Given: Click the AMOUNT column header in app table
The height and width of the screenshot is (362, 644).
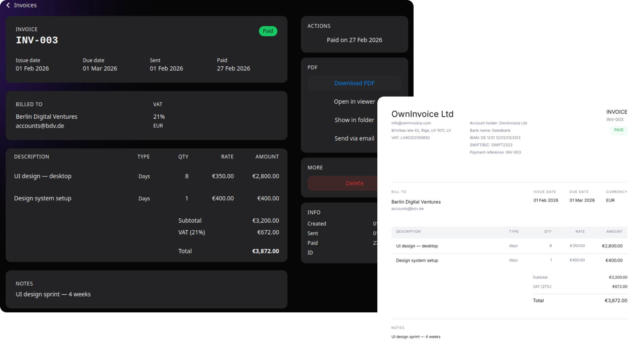Looking at the screenshot, I should click(x=267, y=157).
